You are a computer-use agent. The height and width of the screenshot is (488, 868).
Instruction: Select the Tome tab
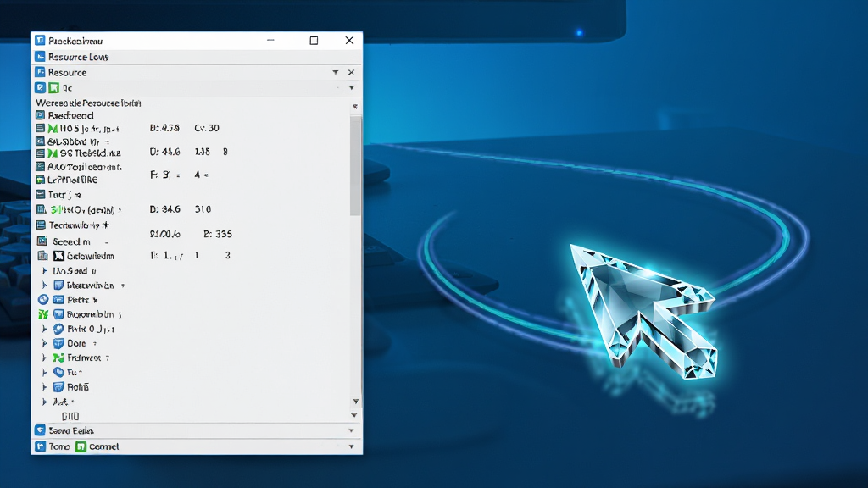coord(53,446)
